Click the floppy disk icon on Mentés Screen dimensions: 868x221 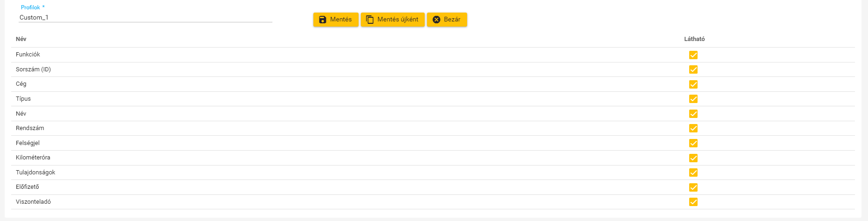(x=322, y=20)
